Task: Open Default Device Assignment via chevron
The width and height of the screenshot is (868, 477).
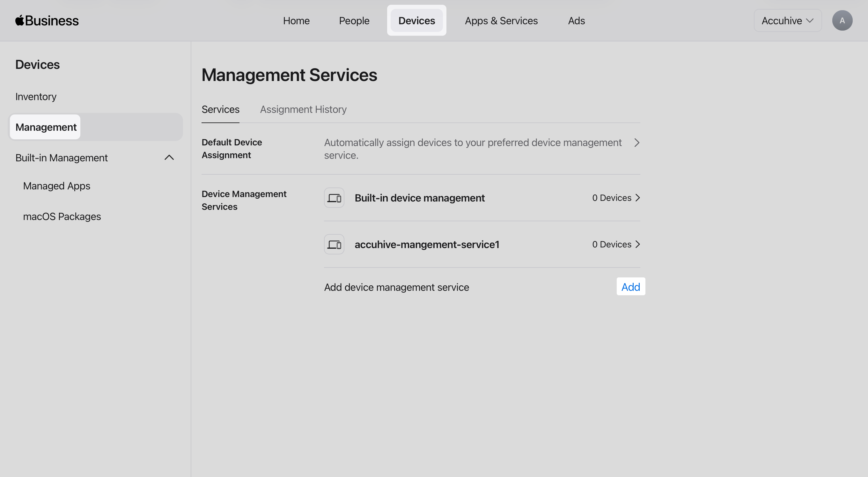Action: [x=636, y=143]
